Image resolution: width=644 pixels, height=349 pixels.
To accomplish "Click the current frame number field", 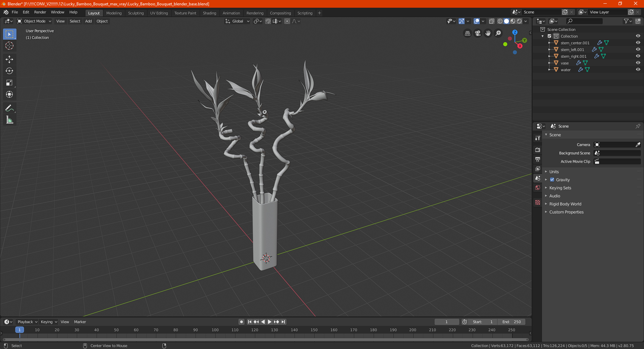I will coord(446,322).
